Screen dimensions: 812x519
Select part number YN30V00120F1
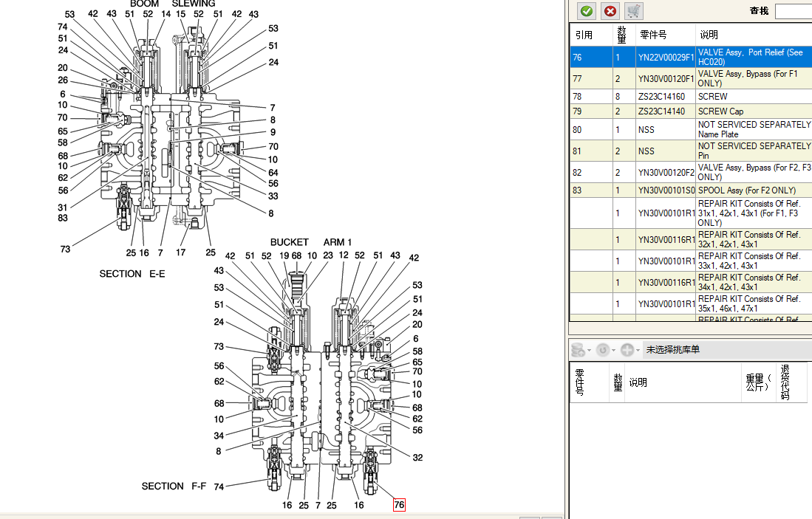click(x=666, y=79)
